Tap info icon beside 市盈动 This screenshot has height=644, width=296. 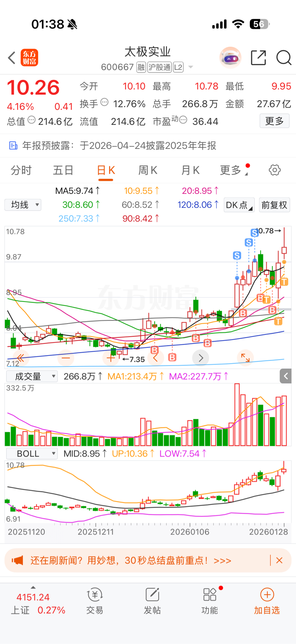pos(183,120)
